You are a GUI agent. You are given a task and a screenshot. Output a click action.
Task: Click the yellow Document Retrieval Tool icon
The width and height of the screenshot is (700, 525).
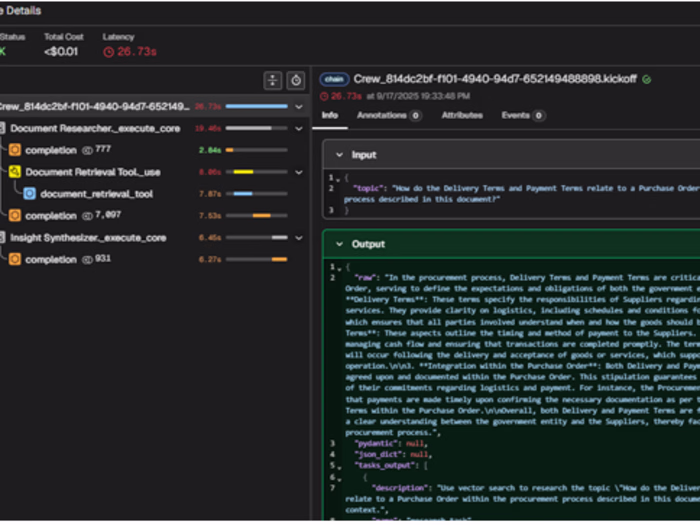(15, 172)
